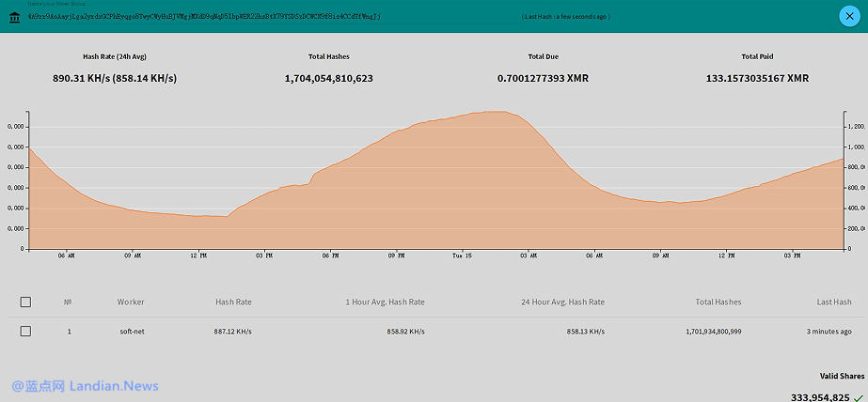Click the soft-net worker name
The width and height of the screenshot is (868, 402).
tap(131, 332)
